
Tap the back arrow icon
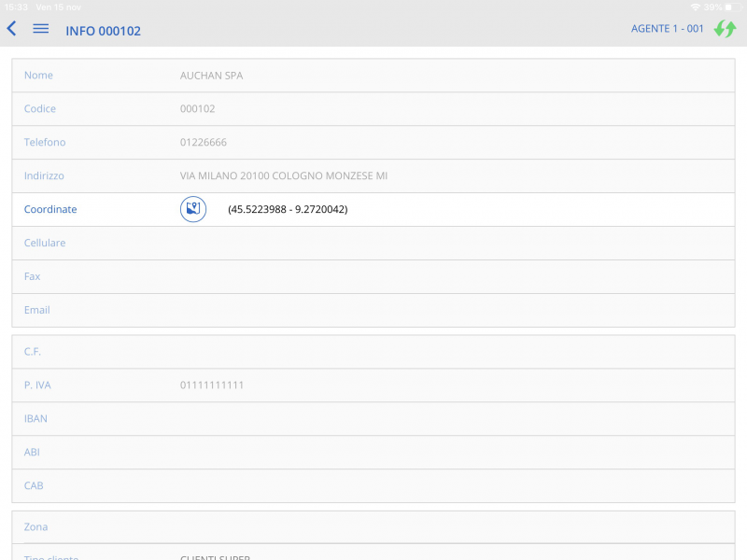[12, 29]
